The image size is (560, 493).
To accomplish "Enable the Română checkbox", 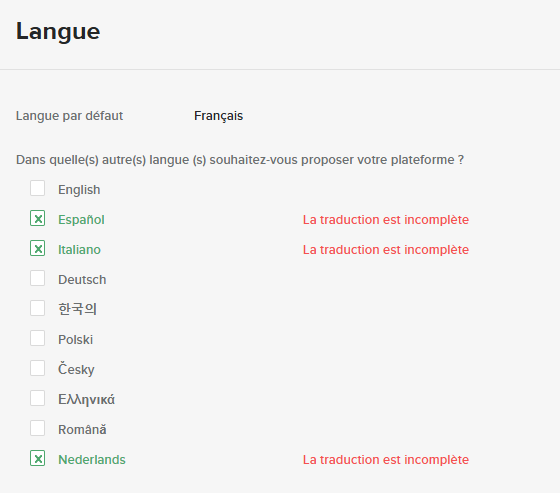I will coord(38,428).
